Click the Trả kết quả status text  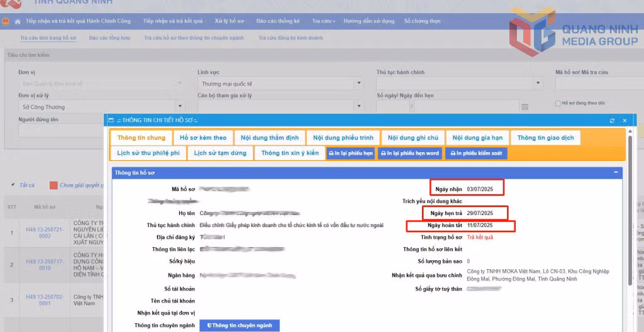(480, 237)
